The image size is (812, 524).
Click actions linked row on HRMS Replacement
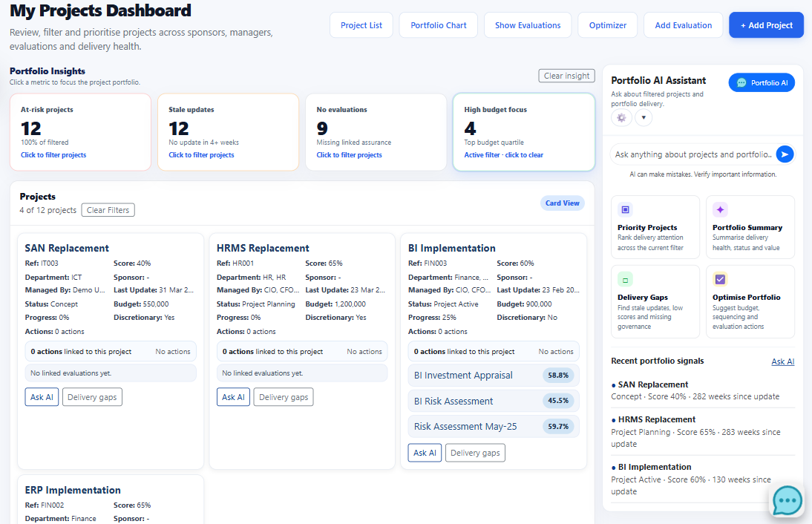pos(302,352)
